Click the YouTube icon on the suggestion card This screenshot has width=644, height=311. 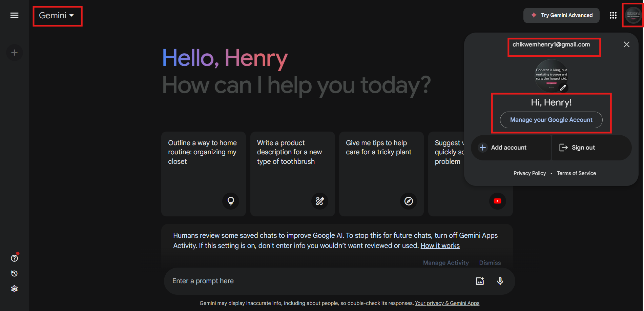point(497,201)
